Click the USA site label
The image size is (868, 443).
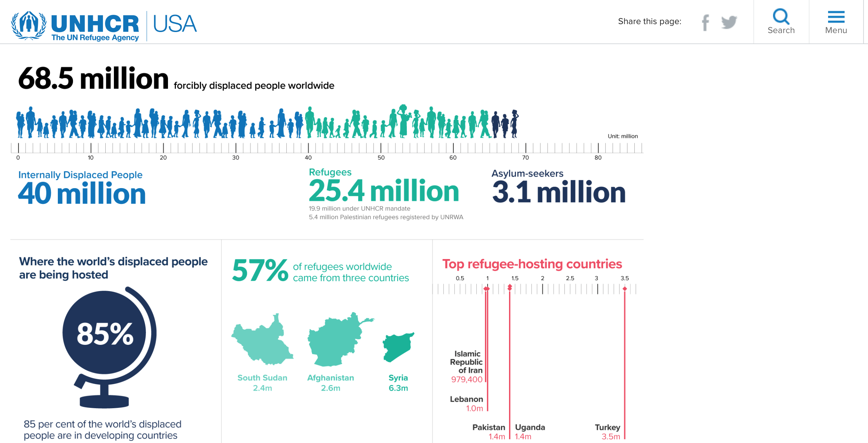click(x=174, y=24)
